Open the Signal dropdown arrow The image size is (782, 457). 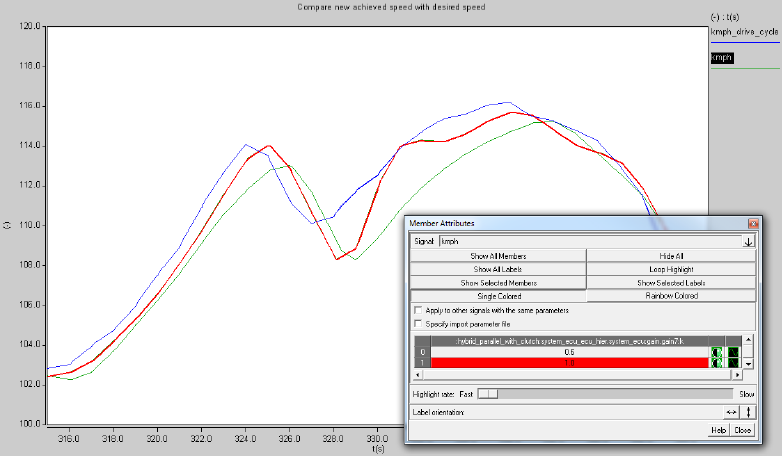[x=749, y=241]
